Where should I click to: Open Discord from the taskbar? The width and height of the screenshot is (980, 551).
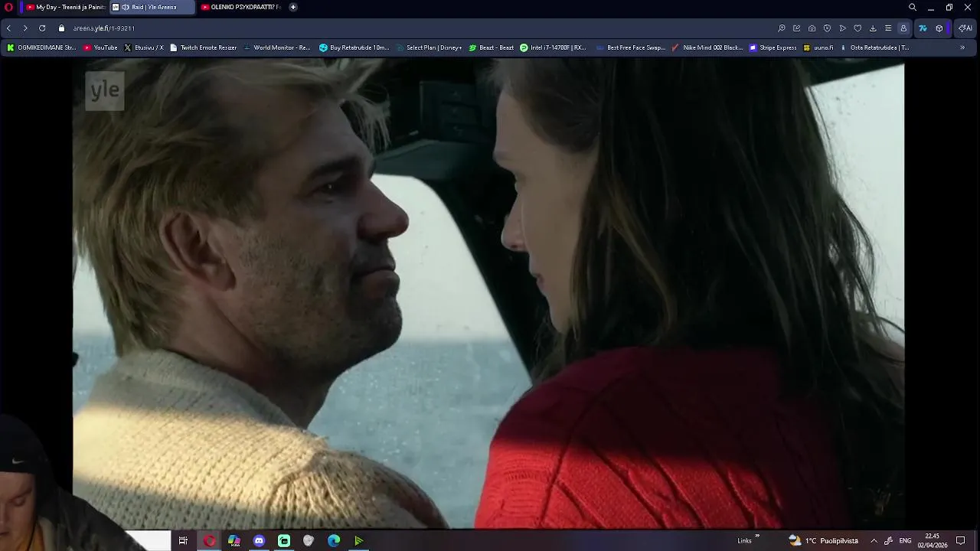259,540
